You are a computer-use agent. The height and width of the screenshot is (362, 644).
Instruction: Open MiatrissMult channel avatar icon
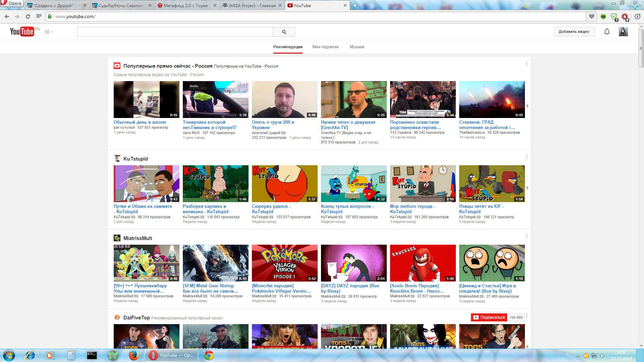(x=117, y=238)
